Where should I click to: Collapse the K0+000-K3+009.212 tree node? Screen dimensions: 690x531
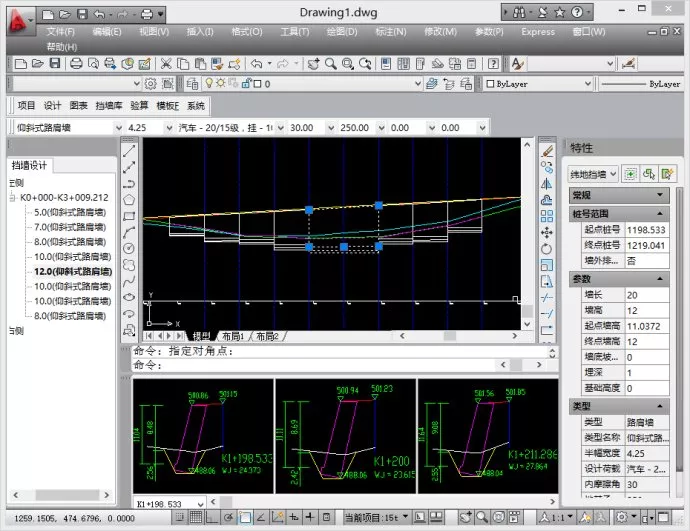[11, 198]
